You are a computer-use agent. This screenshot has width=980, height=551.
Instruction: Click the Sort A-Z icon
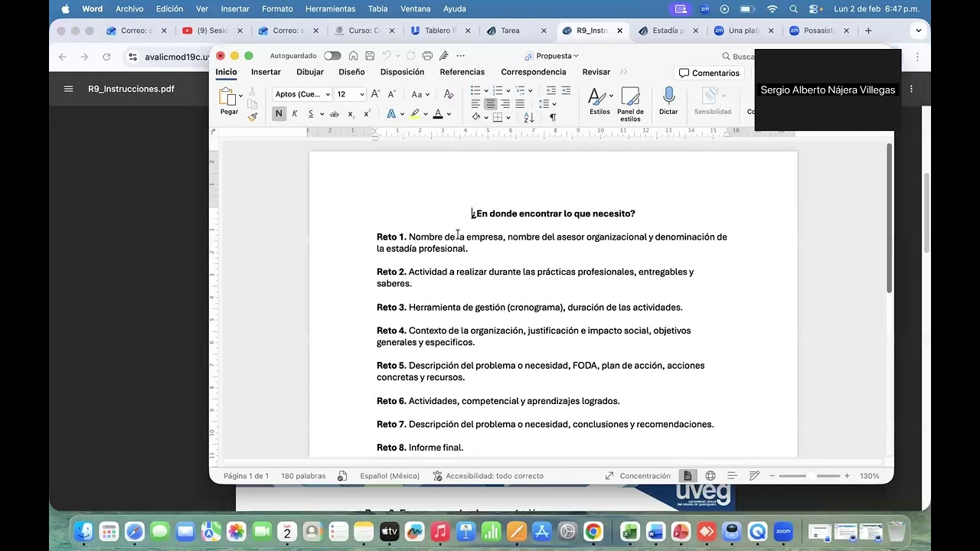[x=529, y=117]
